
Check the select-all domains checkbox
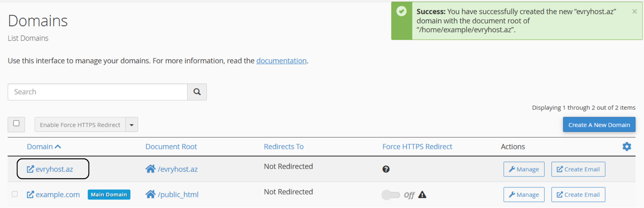point(16,123)
